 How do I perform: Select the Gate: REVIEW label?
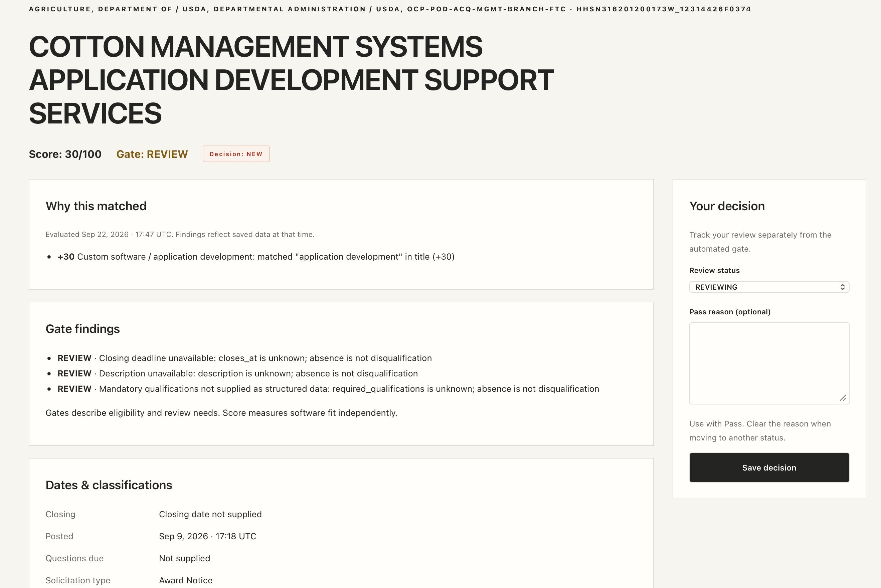[x=152, y=154]
